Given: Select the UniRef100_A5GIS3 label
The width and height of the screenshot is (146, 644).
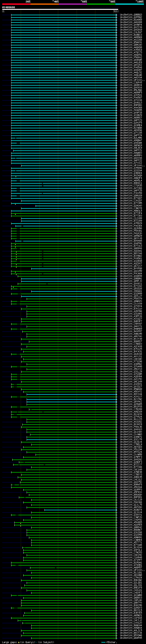Looking at the screenshot, I should click(131, 369).
